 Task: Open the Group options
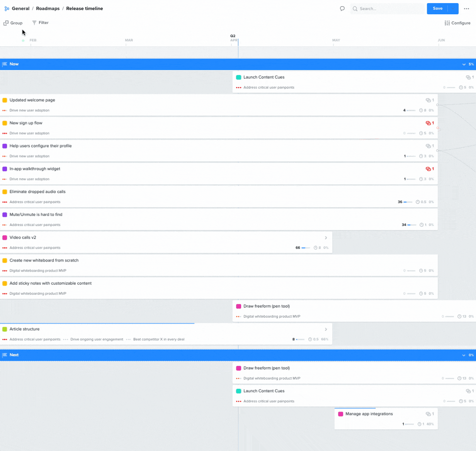pos(13,23)
